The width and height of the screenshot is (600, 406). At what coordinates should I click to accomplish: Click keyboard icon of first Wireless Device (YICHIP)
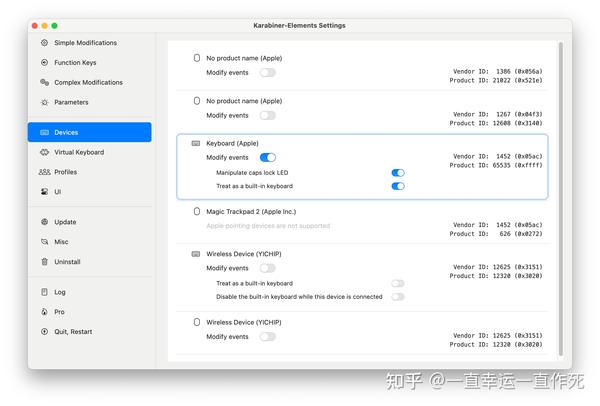coord(196,254)
